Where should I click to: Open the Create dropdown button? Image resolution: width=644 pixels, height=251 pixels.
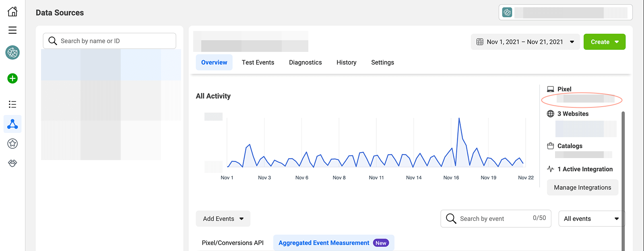(605, 42)
